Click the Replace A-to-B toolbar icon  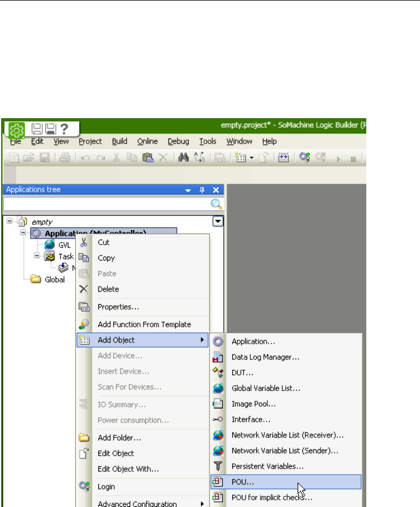(x=200, y=158)
